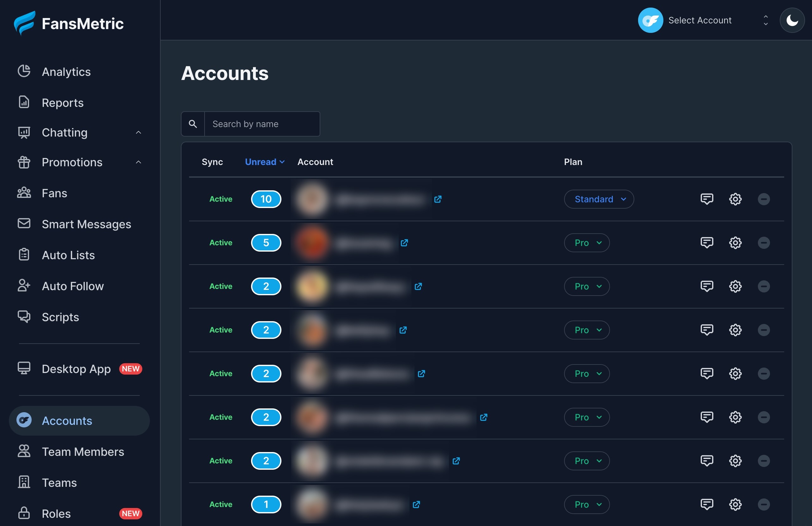Open Smart Messages page
The image size is (812, 526).
coord(86,224)
